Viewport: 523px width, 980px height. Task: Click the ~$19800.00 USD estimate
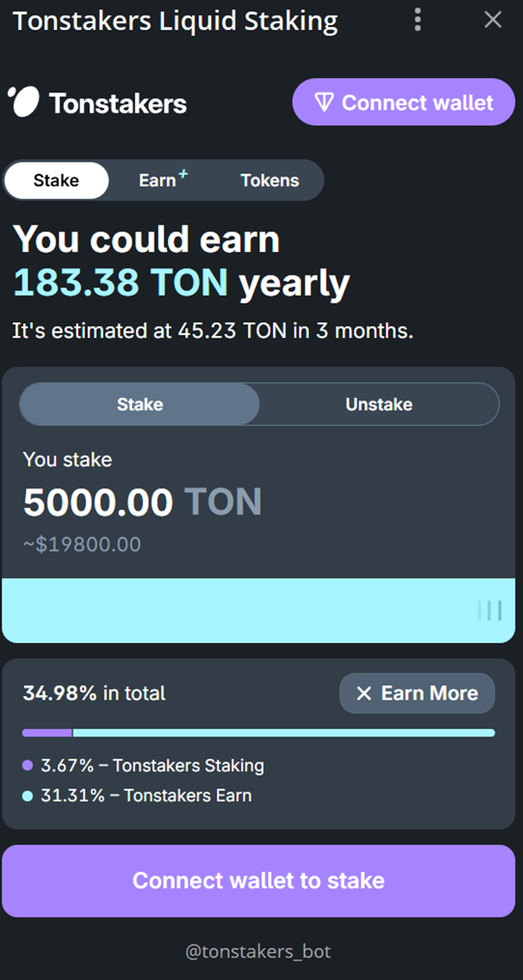tap(82, 544)
